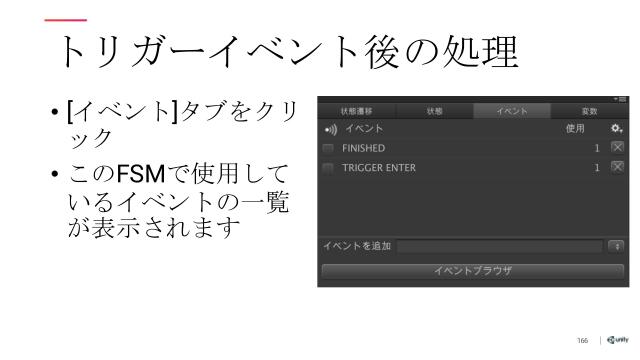
Task: Switch to the 変数 tab
Action: (x=589, y=111)
